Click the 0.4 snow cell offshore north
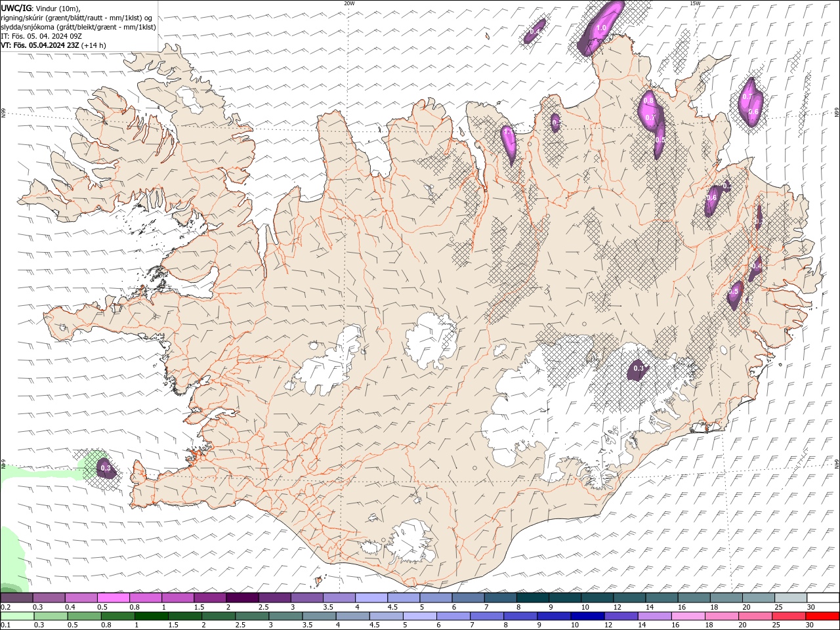This screenshot has height=630, width=840. (x=535, y=31)
